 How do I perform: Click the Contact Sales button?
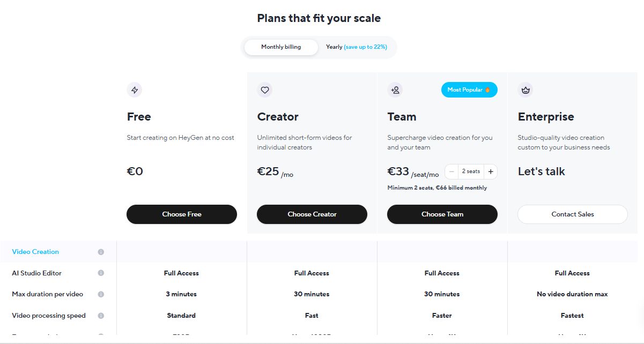click(572, 214)
